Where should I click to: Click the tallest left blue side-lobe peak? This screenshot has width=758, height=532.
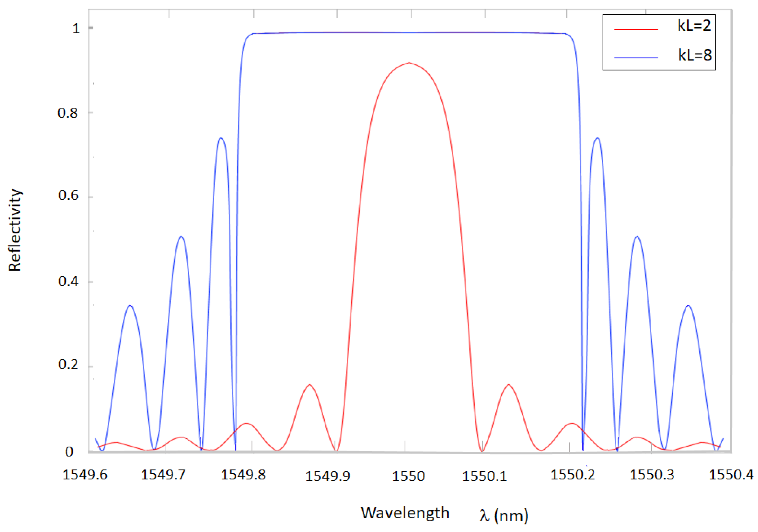click(221, 138)
